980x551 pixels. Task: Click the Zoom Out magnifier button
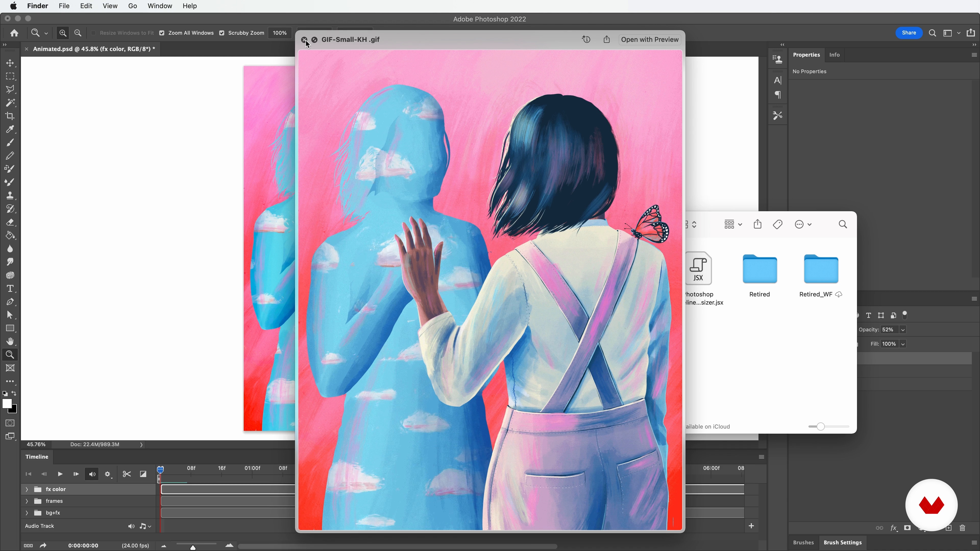click(78, 33)
